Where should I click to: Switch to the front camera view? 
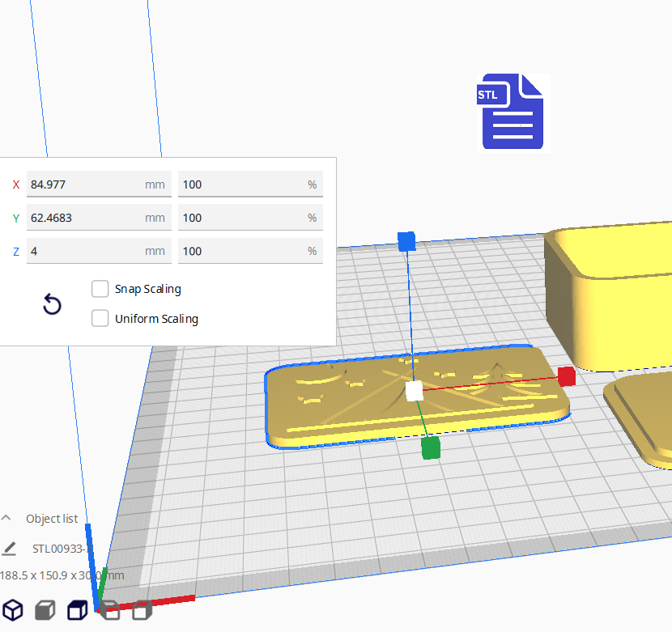click(45, 609)
